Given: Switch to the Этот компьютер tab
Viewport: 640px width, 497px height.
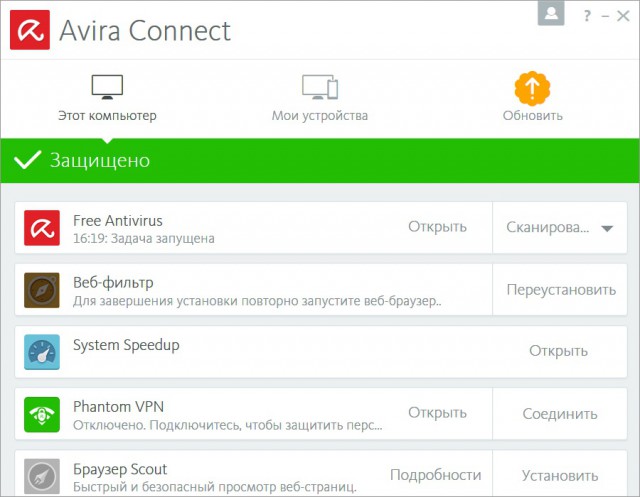Looking at the screenshot, I should (x=107, y=98).
